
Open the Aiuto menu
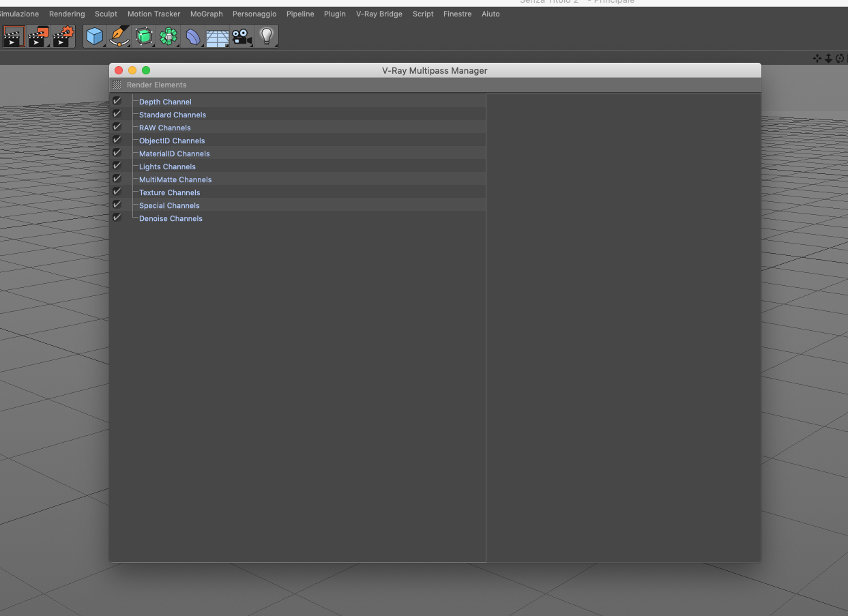tap(491, 14)
